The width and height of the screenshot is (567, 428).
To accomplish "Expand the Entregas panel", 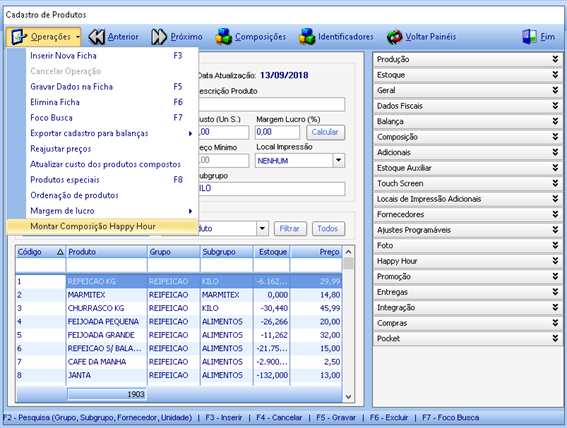I will tap(467, 293).
